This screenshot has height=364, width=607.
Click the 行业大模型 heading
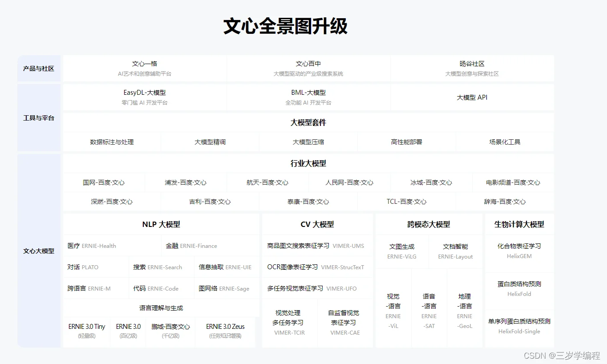click(308, 163)
